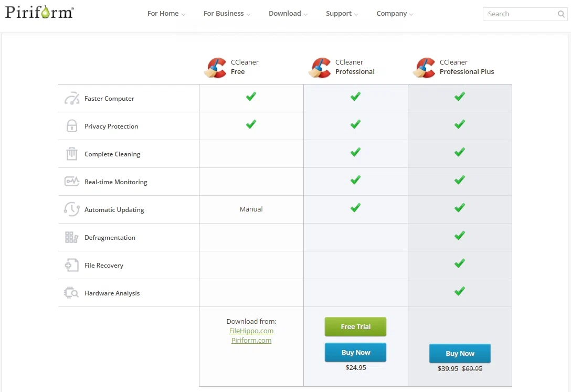571x392 pixels.
Task: Click the Complete Cleaning feature label
Action: click(112, 154)
